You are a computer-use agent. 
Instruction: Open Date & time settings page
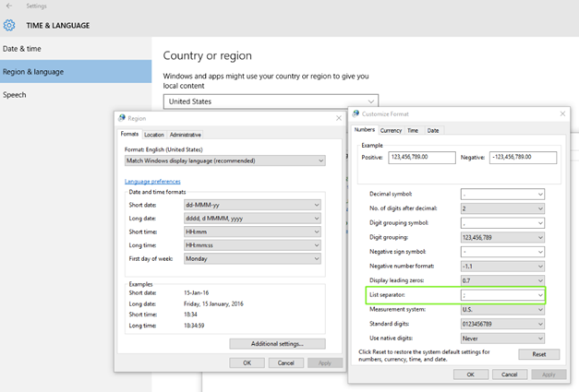coord(76,49)
